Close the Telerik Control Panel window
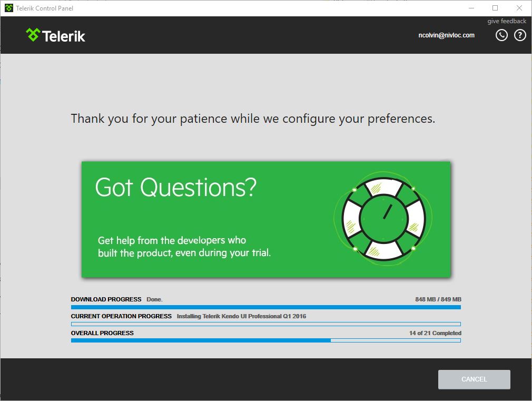532x401 pixels. click(x=519, y=8)
